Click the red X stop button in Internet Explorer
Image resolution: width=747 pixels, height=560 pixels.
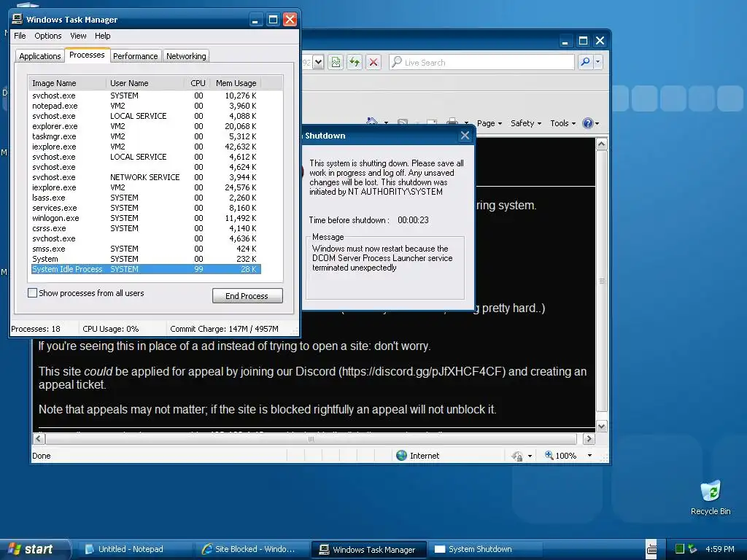coord(373,63)
